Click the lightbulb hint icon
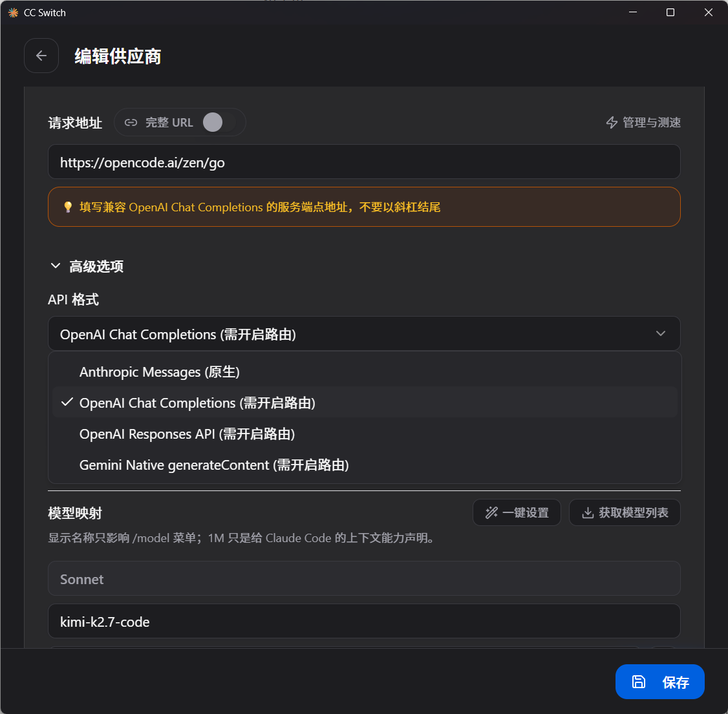 click(x=68, y=207)
